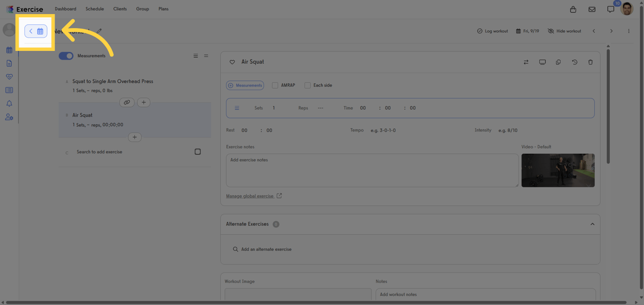Switch to expanded list view icon
644x305 pixels.
click(196, 56)
